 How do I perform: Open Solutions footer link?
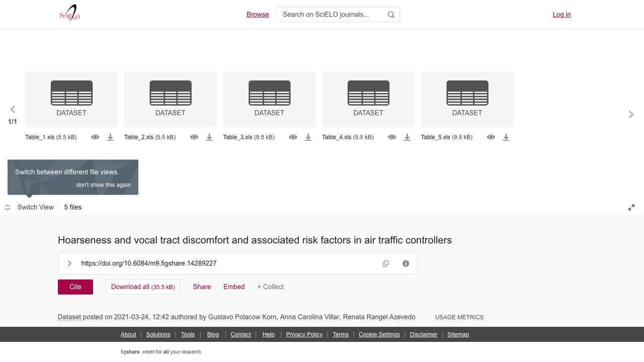pyautogui.click(x=158, y=334)
